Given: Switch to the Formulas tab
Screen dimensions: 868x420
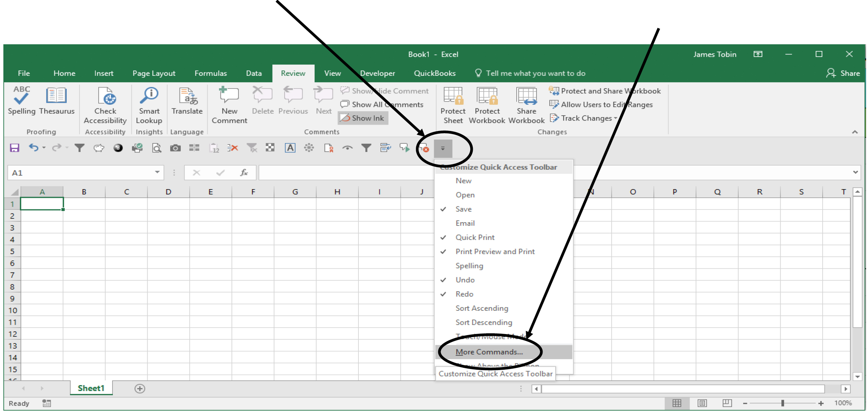Looking at the screenshot, I should coord(210,73).
